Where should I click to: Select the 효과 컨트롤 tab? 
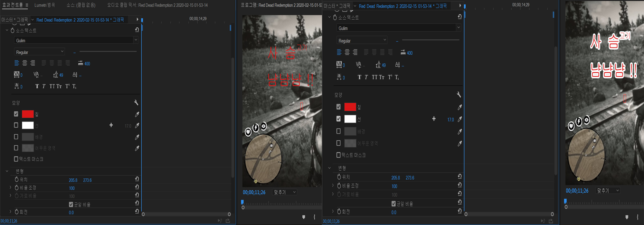point(13,5)
